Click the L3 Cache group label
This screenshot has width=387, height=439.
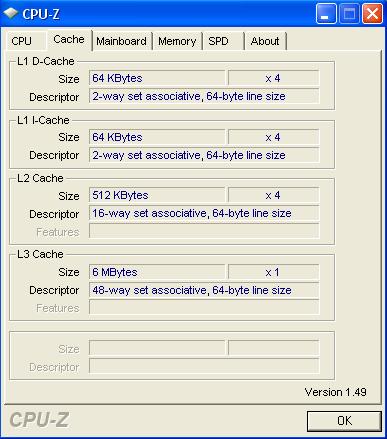coord(40,254)
